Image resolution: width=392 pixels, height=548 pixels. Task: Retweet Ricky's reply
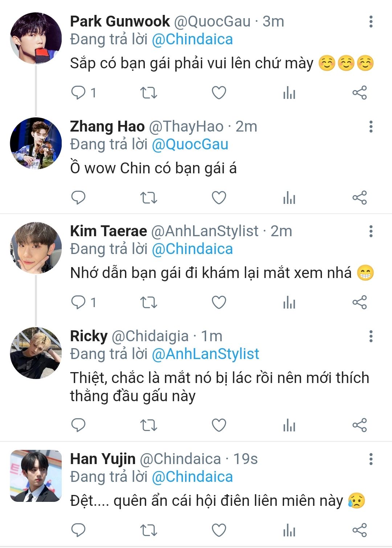(x=148, y=425)
